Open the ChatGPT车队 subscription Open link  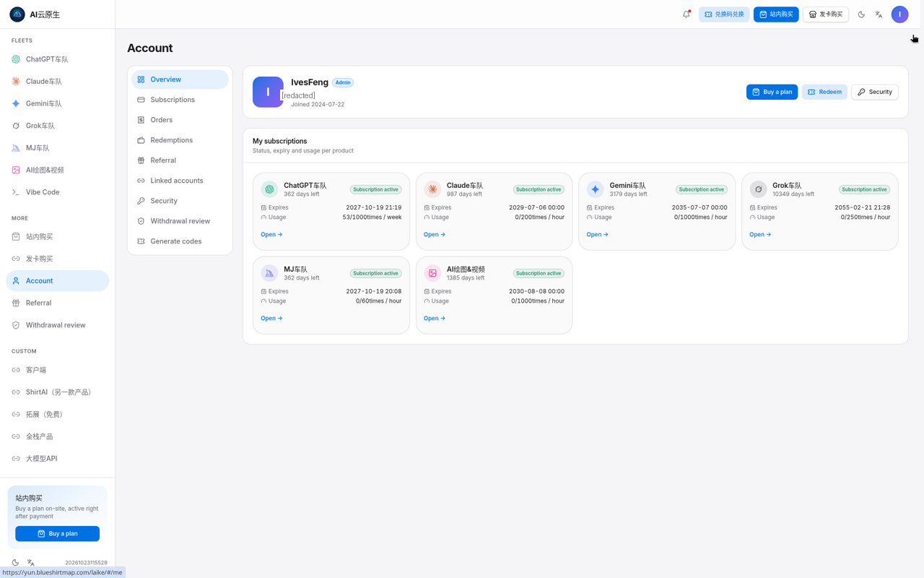click(271, 234)
